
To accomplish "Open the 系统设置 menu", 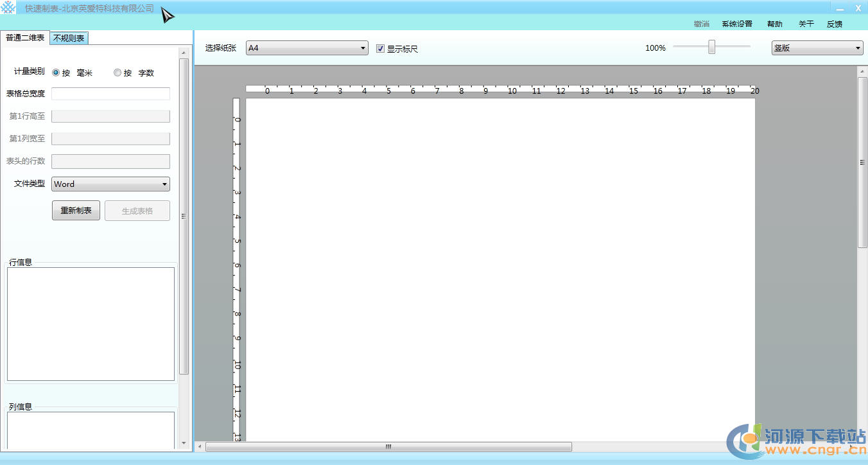I will pos(736,24).
